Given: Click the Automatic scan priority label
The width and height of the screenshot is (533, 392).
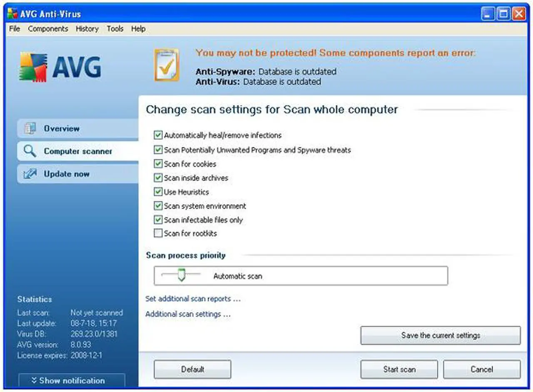Looking at the screenshot, I should 238,276.
